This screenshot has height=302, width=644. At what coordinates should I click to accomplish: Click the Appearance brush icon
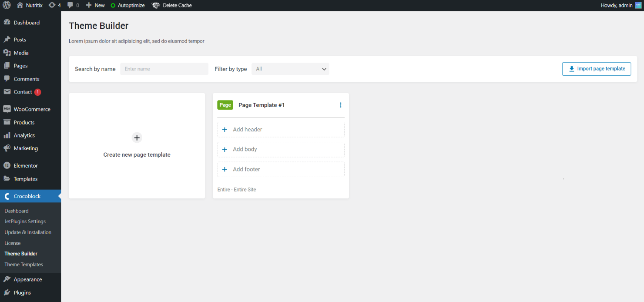(x=7, y=279)
